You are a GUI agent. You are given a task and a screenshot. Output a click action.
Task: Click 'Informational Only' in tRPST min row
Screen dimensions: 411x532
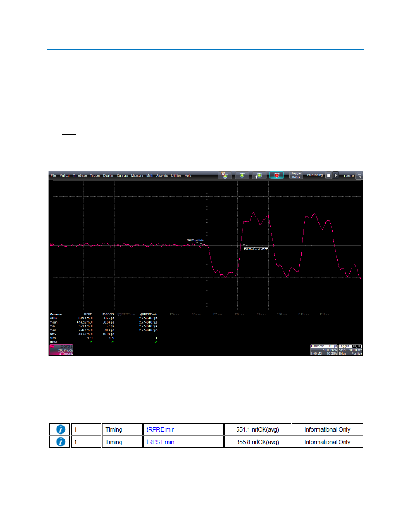point(327,442)
